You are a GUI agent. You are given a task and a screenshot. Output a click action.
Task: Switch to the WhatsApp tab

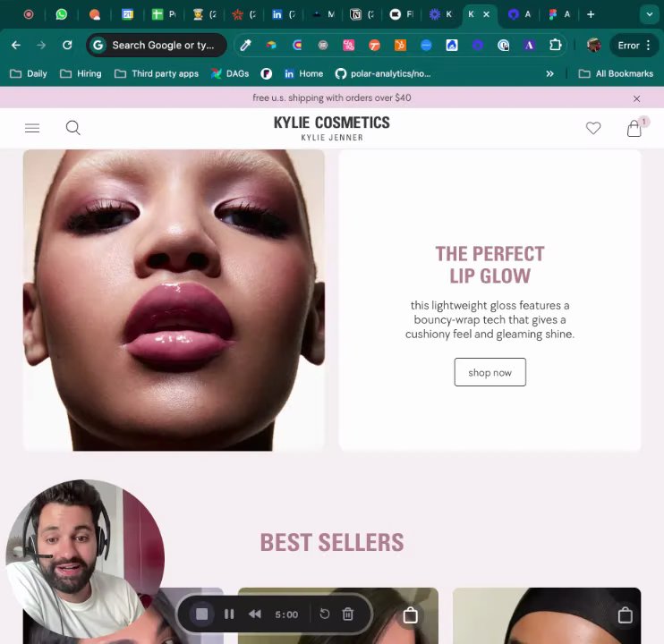(62, 14)
